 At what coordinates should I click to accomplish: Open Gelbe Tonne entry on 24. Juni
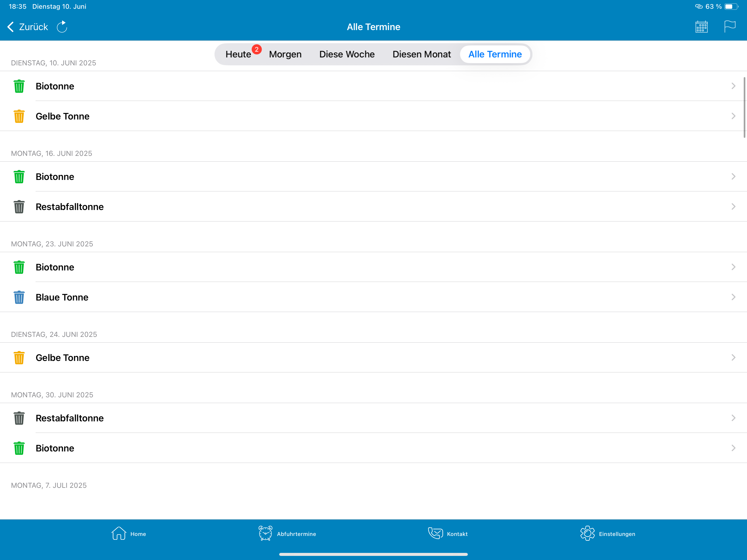point(373,357)
